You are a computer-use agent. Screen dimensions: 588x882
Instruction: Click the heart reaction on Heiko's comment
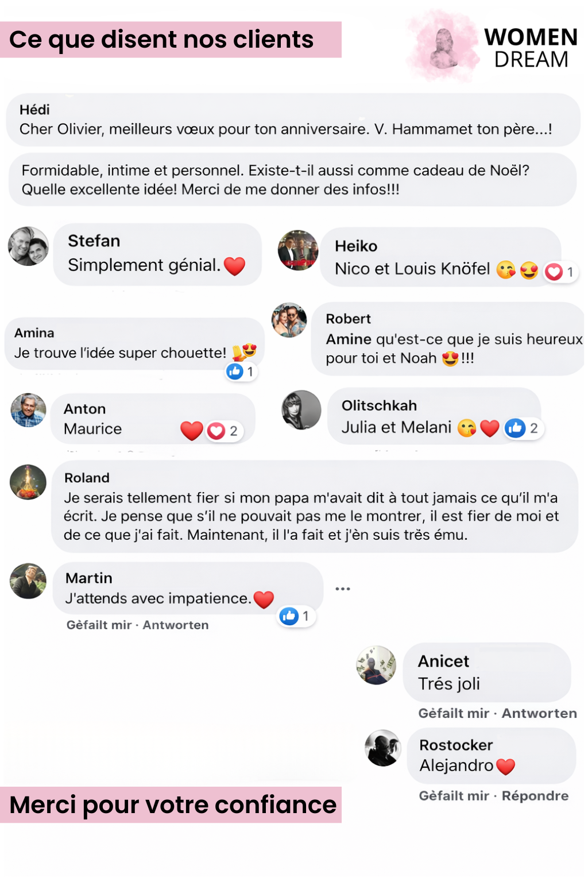(x=554, y=272)
